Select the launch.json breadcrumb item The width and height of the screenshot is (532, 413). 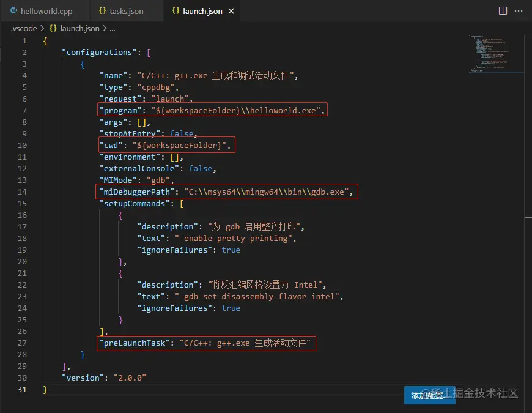(x=79, y=29)
